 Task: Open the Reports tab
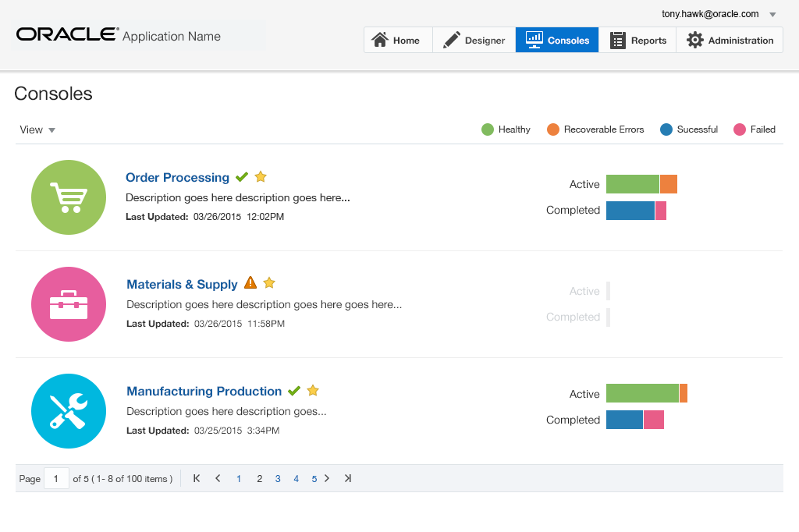637,40
